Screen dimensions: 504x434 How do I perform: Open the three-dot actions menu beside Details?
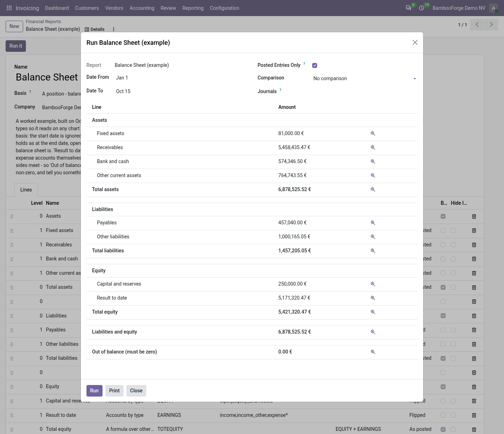coord(113,29)
